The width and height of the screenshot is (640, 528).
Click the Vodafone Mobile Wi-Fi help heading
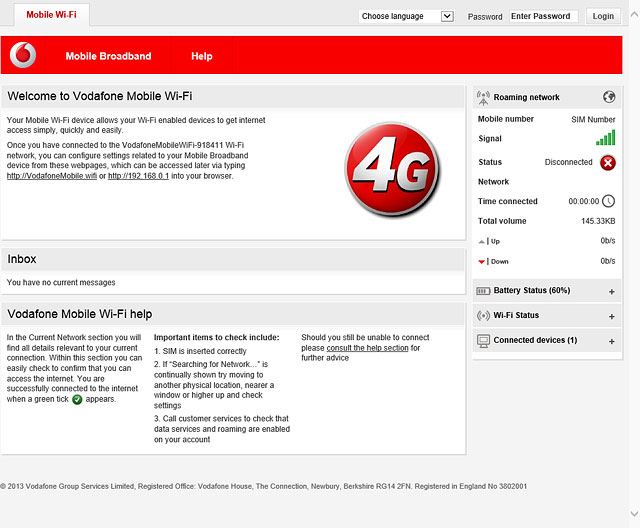[80, 314]
